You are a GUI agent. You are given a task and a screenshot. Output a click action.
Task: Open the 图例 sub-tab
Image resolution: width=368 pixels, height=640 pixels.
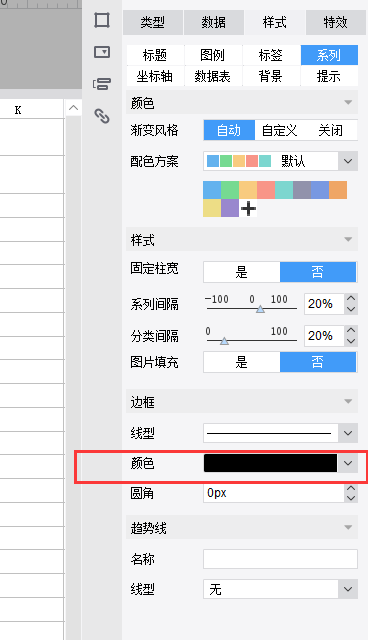(213, 55)
